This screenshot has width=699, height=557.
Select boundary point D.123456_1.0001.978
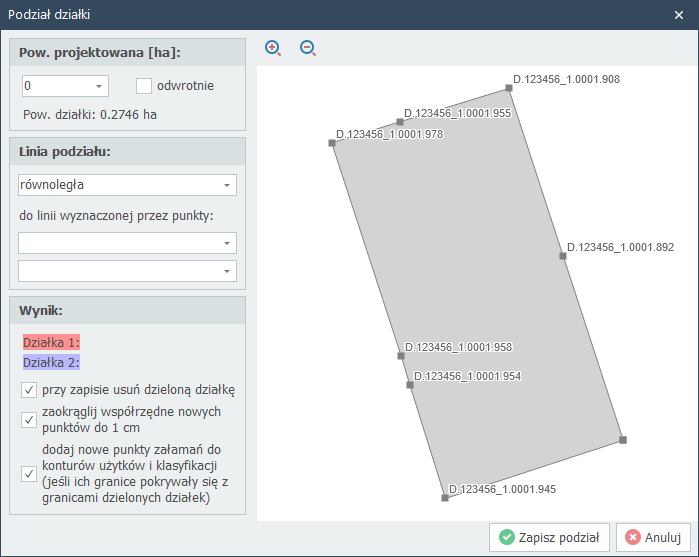tap(332, 143)
